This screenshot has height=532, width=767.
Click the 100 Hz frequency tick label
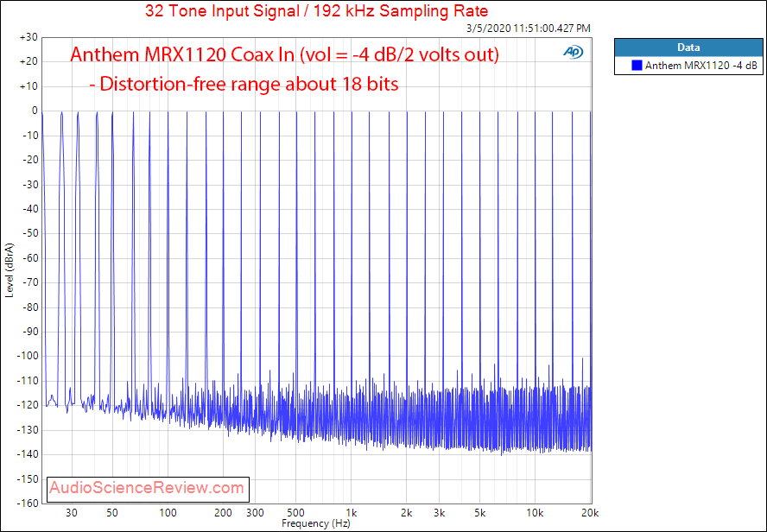tap(168, 513)
